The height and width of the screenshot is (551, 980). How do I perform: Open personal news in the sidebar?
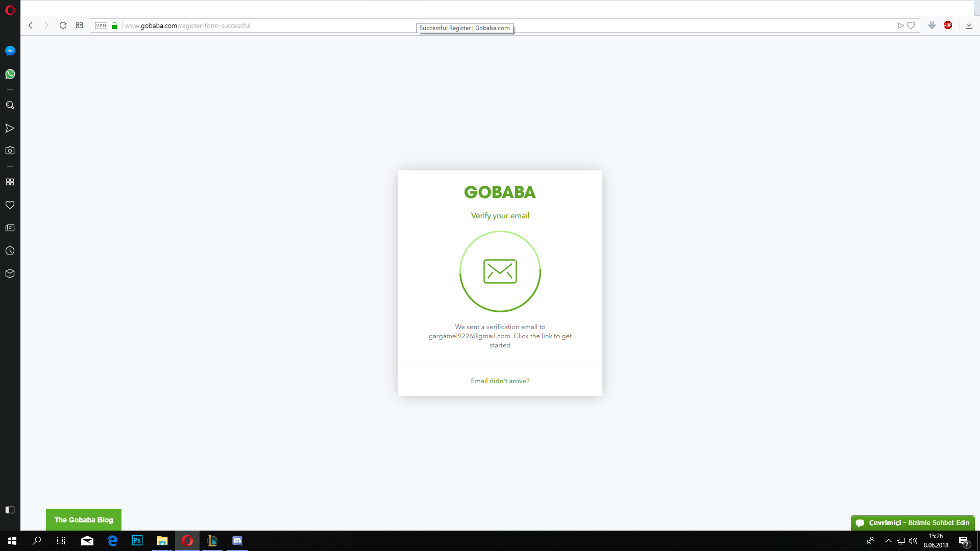pyautogui.click(x=10, y=228)
